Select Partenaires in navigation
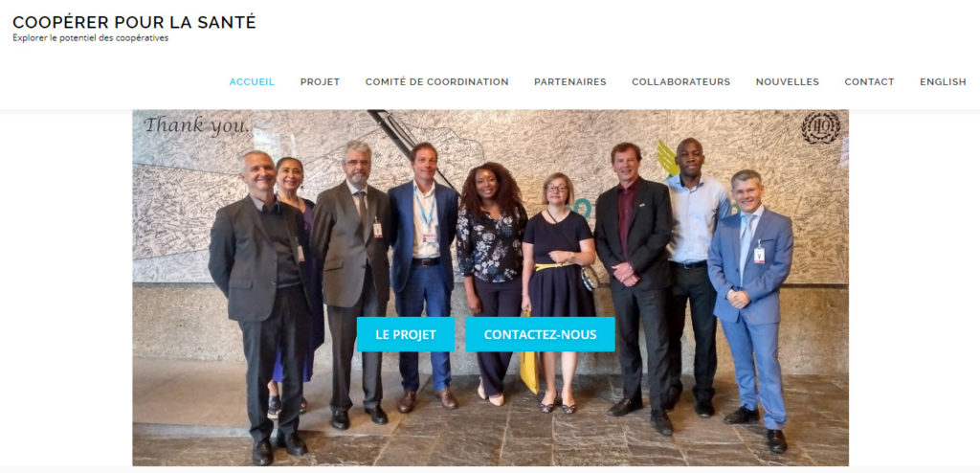This screenshot has width=980, height=473. (x=570, y=82)
